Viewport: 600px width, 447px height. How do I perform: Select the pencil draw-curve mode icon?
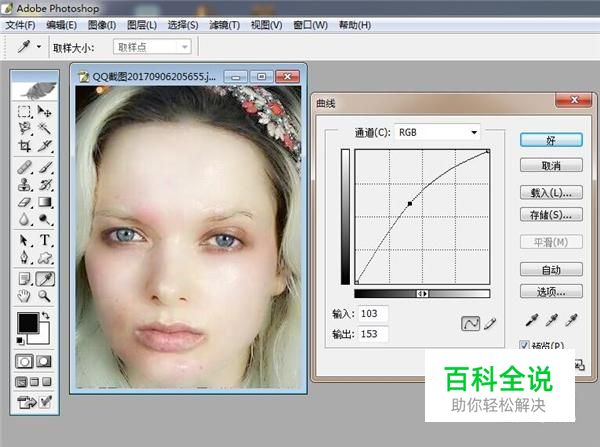490,322
